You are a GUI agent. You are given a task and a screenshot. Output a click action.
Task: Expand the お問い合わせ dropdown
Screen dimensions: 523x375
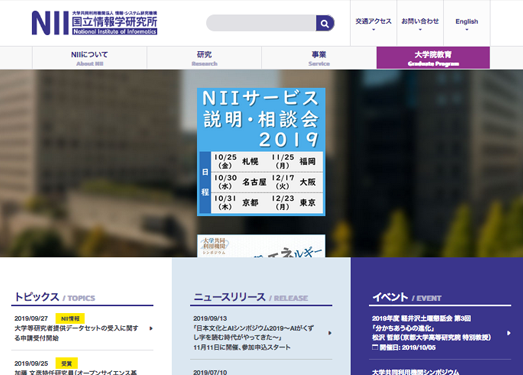pos(420,23)
